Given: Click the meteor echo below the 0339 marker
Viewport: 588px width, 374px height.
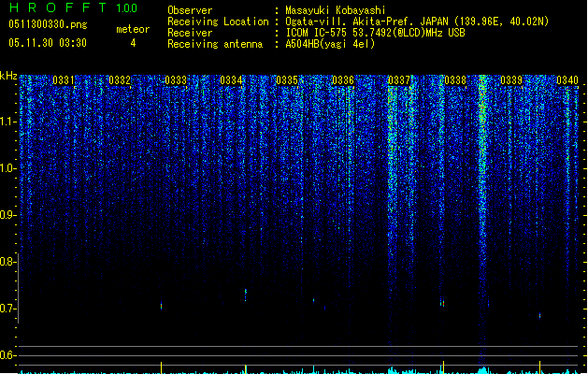Looking at the screenshot, I should point(539,315).
